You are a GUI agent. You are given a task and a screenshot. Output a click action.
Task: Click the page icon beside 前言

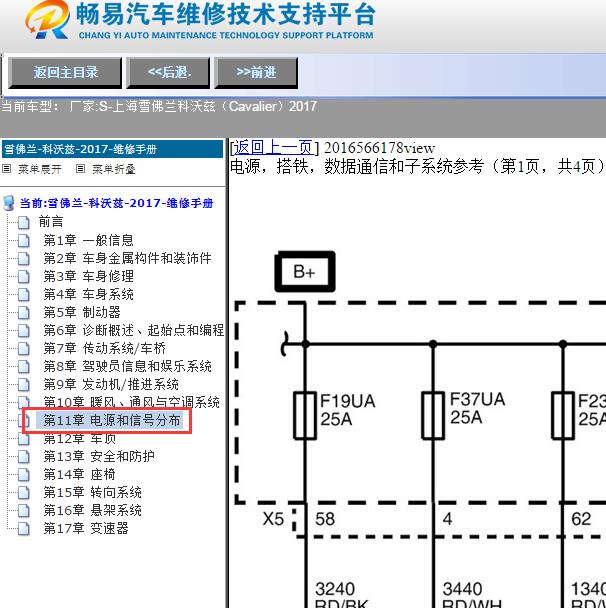click(24, 222)
